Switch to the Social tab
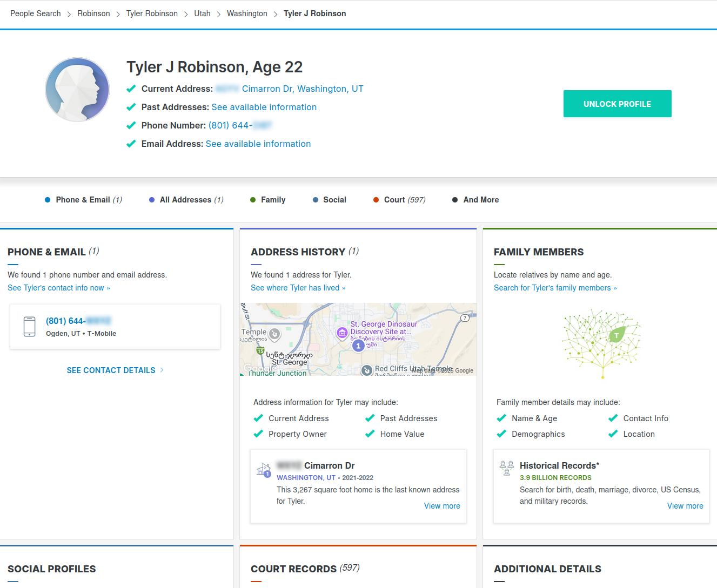Viewport: 717px width, 588px height. coord(330,200)
